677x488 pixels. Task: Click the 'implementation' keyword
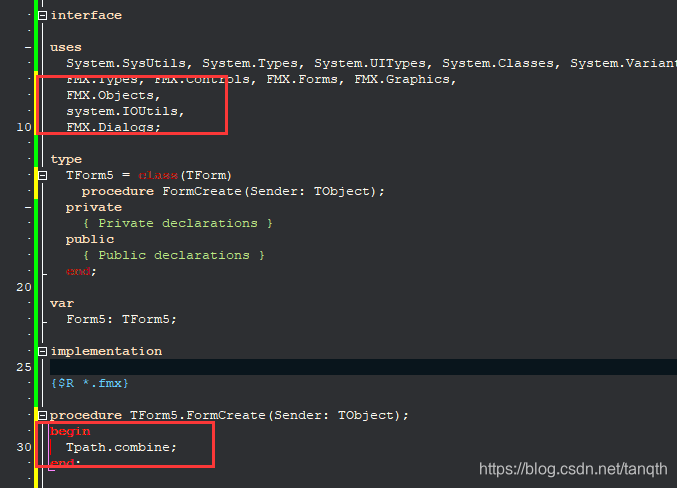coord(106,351)
